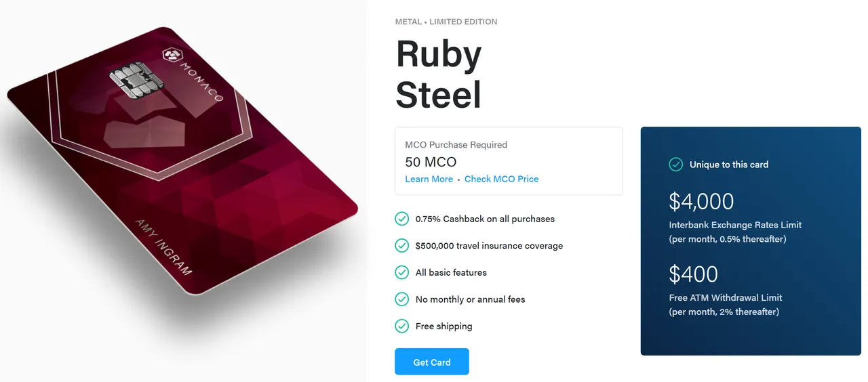Click checkmark icon beside No monthly fees
Screen dimensions: 868x382
402,299
